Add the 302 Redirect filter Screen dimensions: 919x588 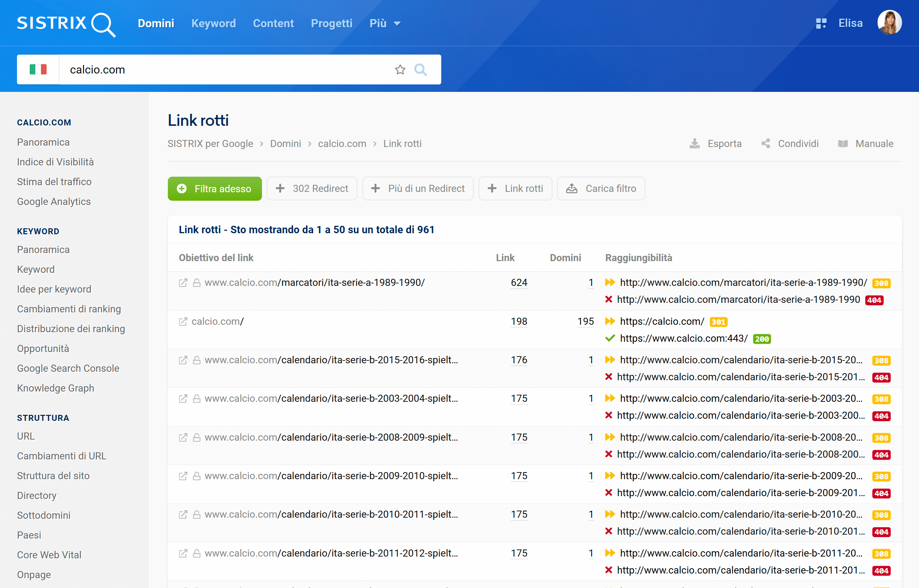[x=312, y=188]
